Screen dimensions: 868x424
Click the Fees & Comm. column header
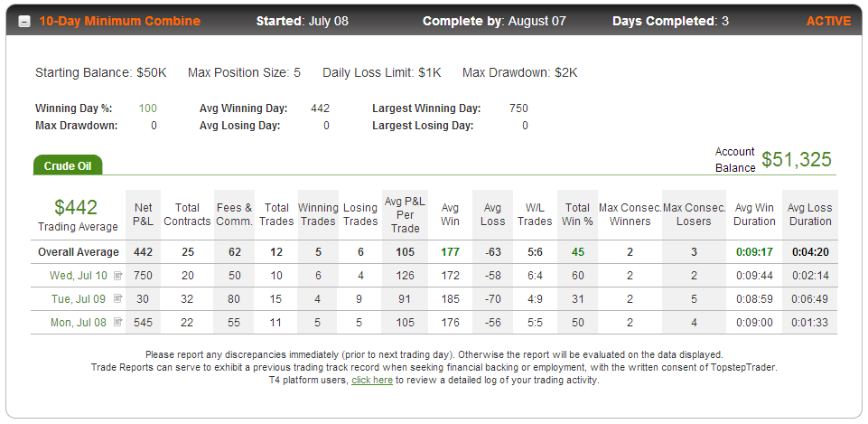(x=234, y=214)
